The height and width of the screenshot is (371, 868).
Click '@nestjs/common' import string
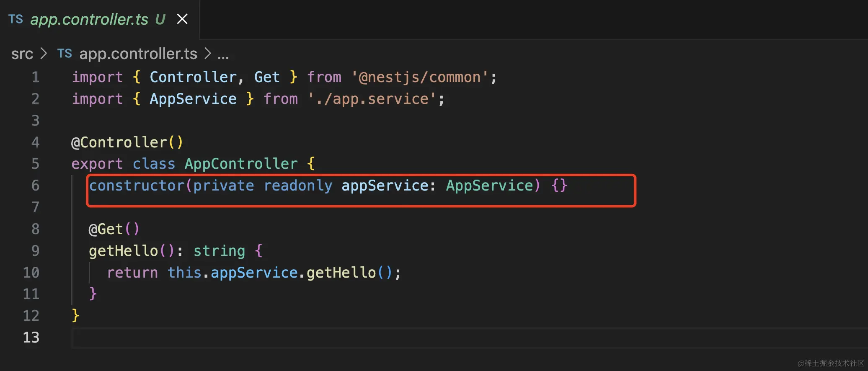[419, 77]
